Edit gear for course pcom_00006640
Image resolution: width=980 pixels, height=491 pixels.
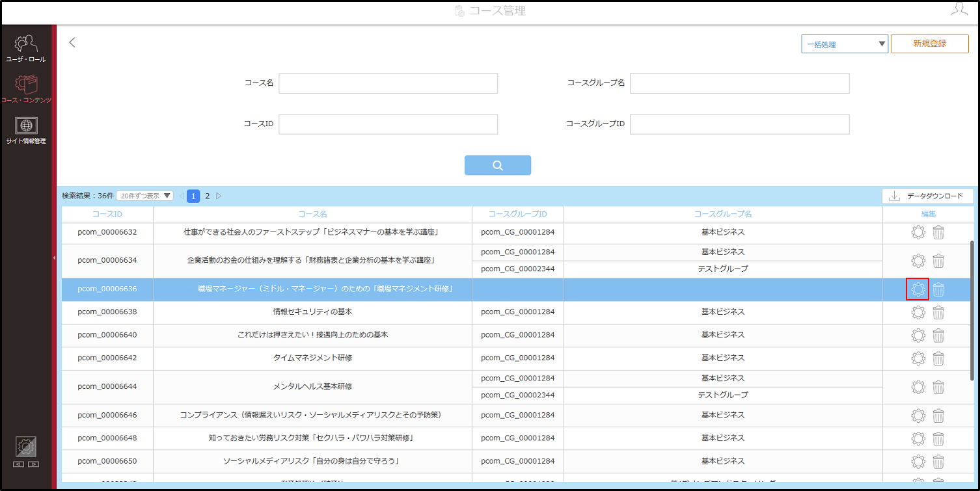coord(918,336)
